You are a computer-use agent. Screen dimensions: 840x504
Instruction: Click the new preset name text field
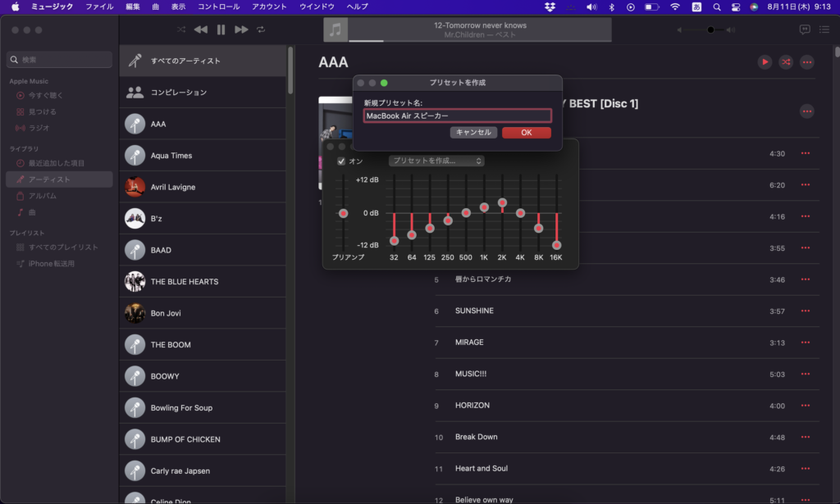[x=458, y=116]
